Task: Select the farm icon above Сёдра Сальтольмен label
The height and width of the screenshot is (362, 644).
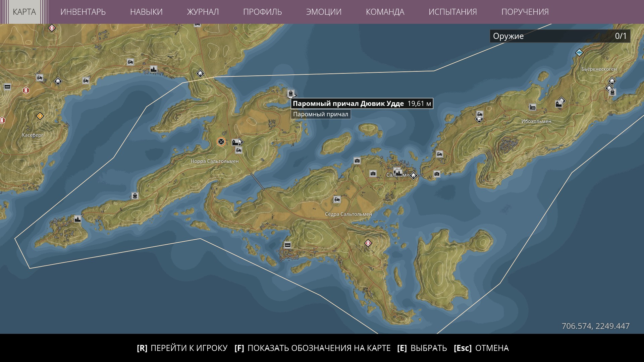Action: point(337,199)
